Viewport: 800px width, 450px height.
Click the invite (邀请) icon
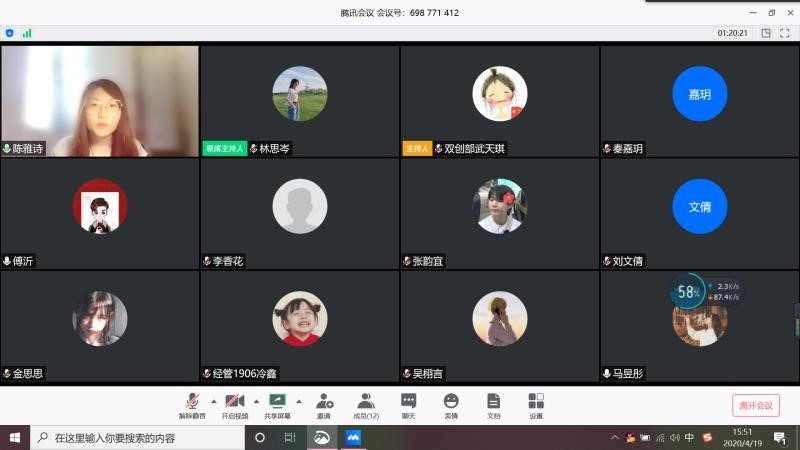click(x=324, y=404)
